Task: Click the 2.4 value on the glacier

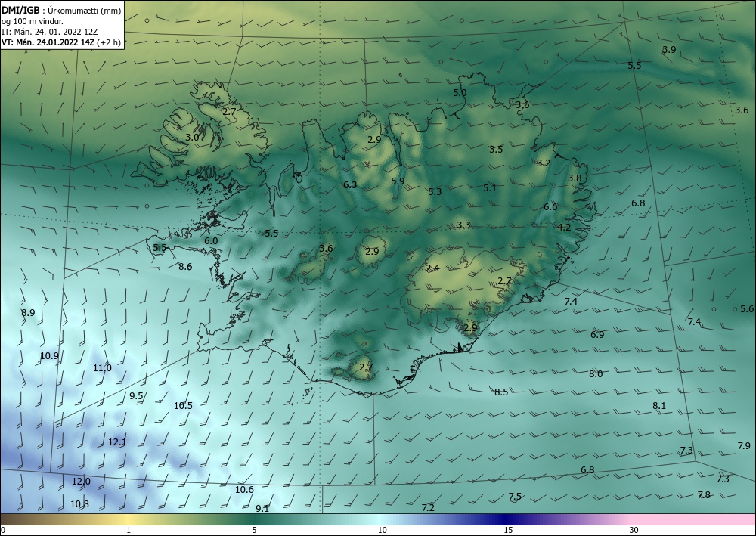Action: (x=433, y=268)
